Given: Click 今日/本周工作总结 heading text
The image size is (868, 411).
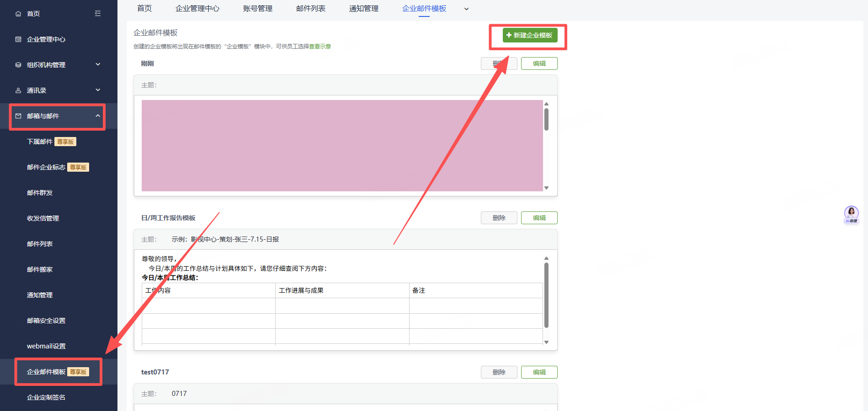Looking at the screenshot, I should [x=170, y=278].
